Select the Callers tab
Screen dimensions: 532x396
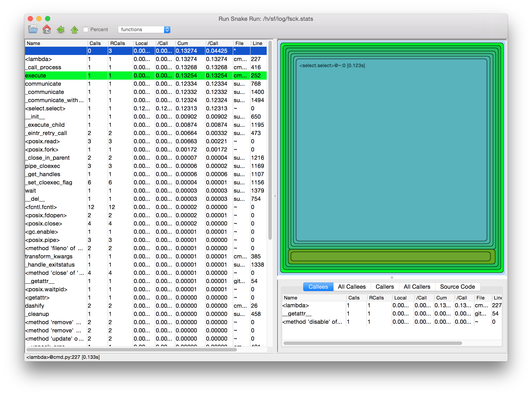pos(385,287)
